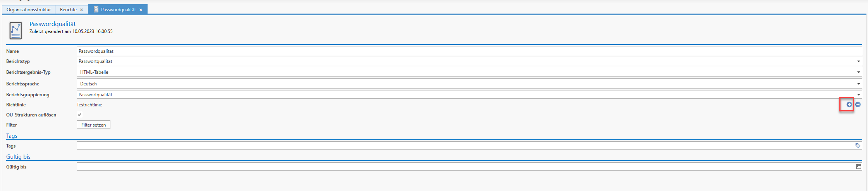The width and height of the screenshot is (868, 191).
Task: Toggle the OU-Strukturen auflösen checkbox
Action: tap(79, 115)
